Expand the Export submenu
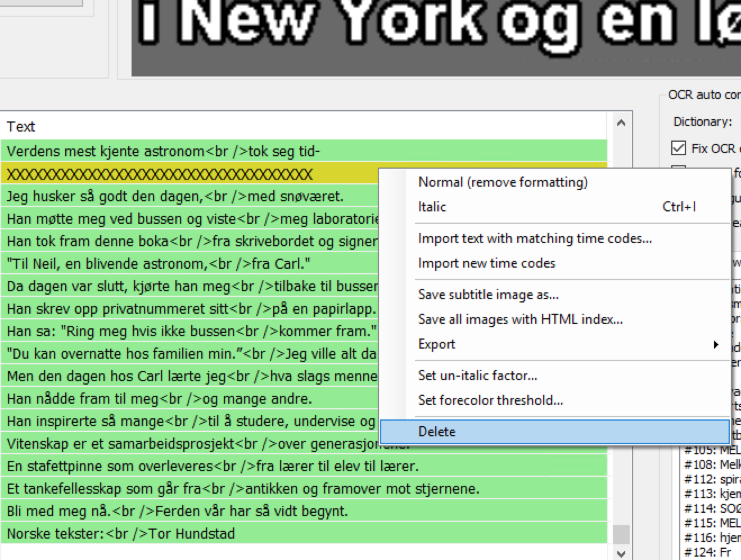 click(436, 344)
